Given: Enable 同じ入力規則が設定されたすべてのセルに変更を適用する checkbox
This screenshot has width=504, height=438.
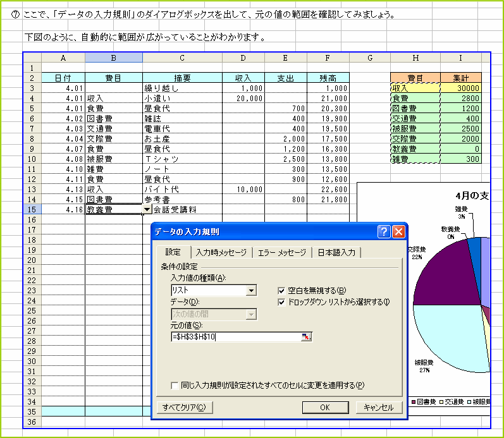Looking at the screenshot, I should tap(175, 386).
